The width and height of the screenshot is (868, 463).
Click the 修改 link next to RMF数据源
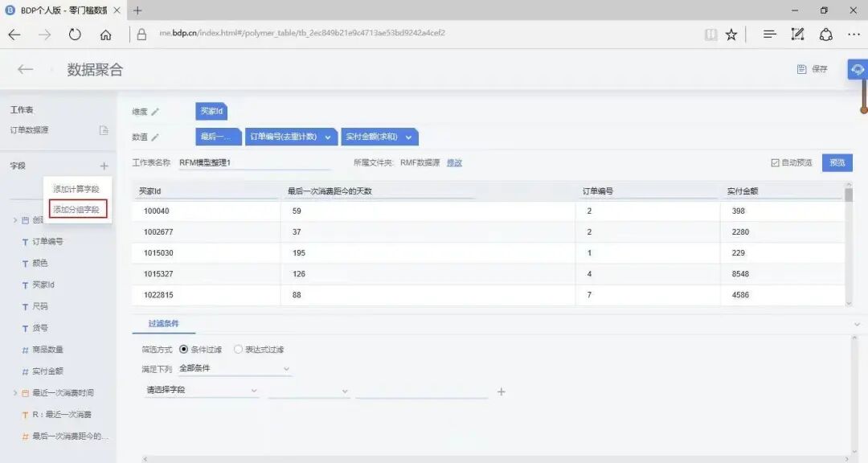click(453, 162)
